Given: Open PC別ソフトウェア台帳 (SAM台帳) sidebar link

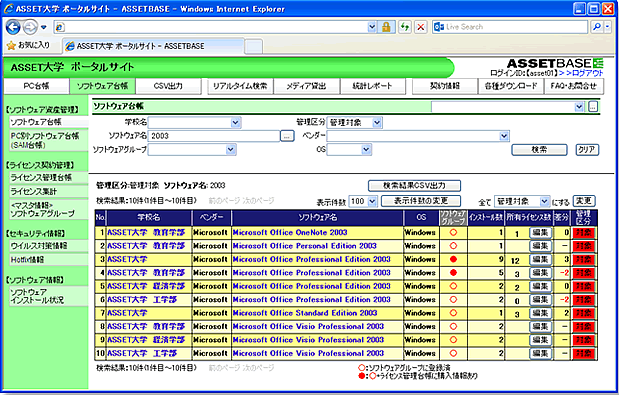Looking at the screenshot, I should [x=49, y=140].
